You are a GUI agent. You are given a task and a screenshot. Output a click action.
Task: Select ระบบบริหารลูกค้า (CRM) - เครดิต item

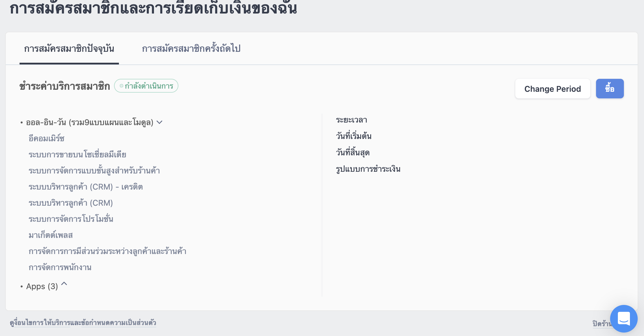pyautogui.click(x=86, y=187)
